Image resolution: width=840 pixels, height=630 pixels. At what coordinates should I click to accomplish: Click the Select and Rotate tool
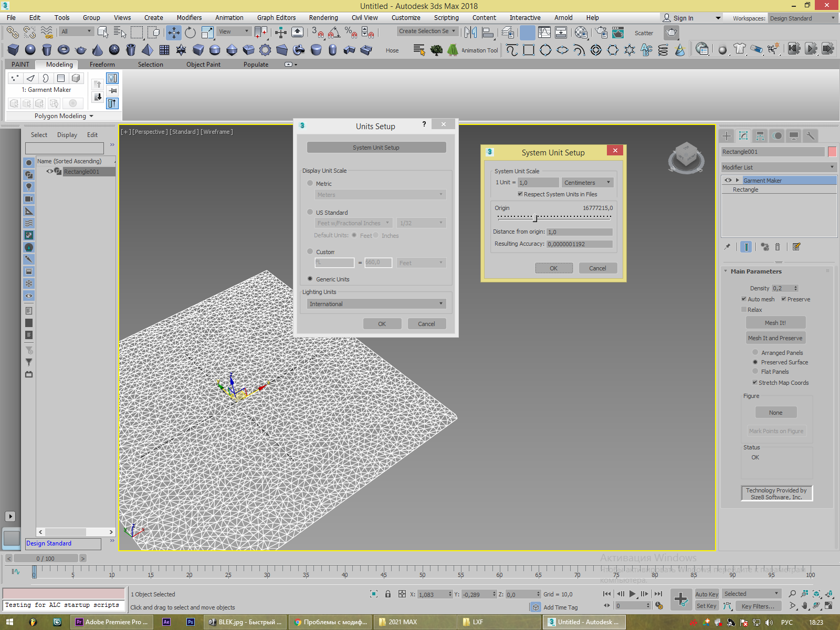tap(190, 33)
